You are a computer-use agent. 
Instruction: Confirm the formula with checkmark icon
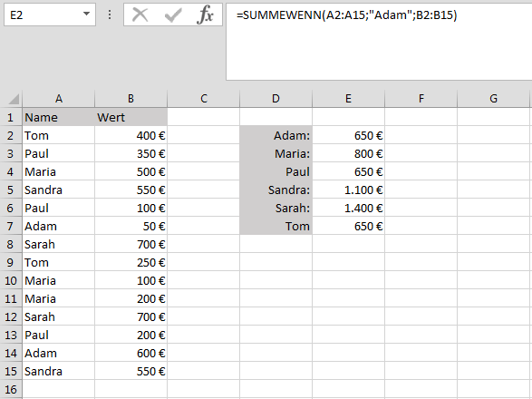tap(173, 15)
